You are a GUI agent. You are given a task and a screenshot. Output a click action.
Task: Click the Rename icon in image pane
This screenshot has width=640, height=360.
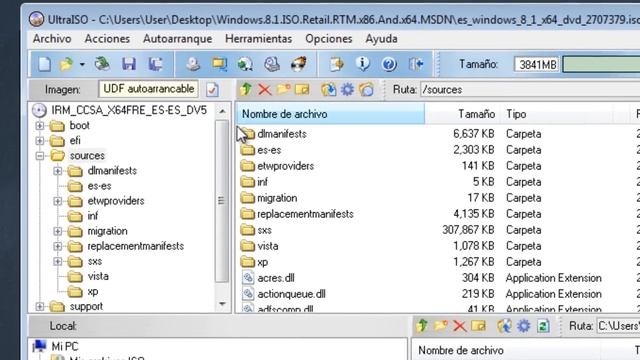[x=302, y=89]
